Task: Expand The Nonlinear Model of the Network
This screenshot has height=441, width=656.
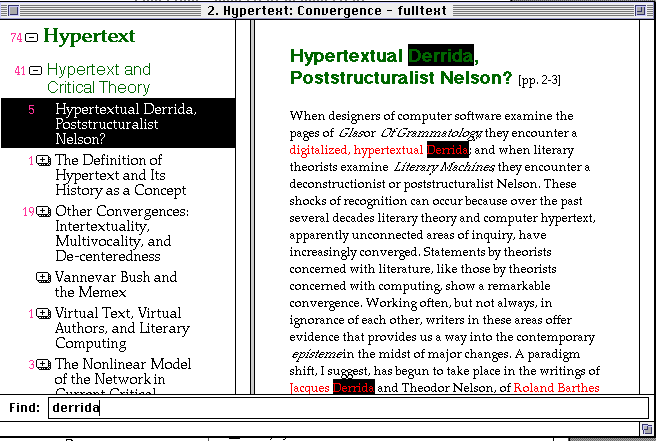Action: (x=44, y=364)
